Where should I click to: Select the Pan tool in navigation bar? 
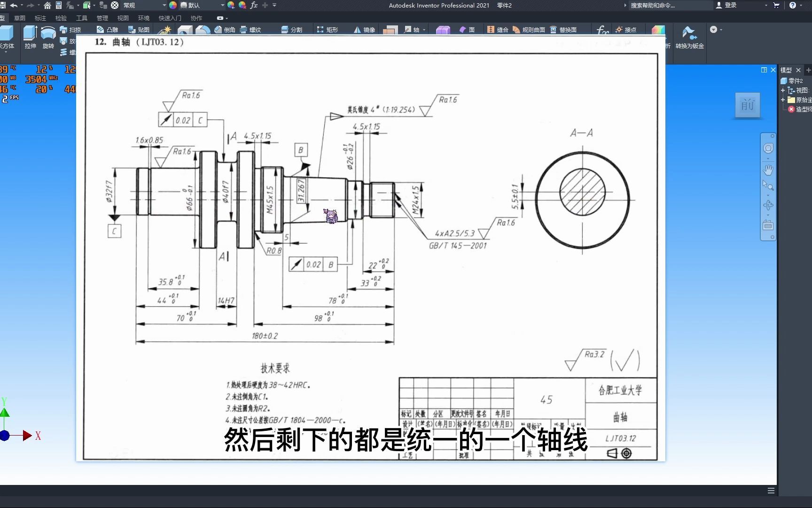click(x=768, y=170)
